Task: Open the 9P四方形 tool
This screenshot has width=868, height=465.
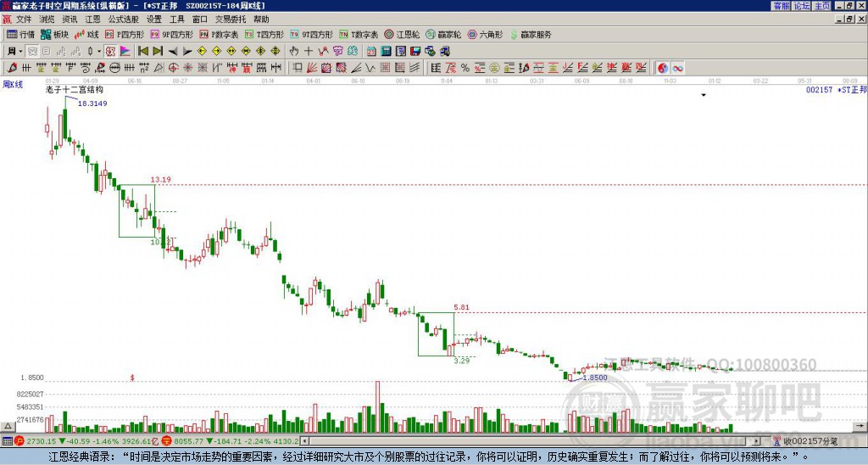Action: click(171, 34)
